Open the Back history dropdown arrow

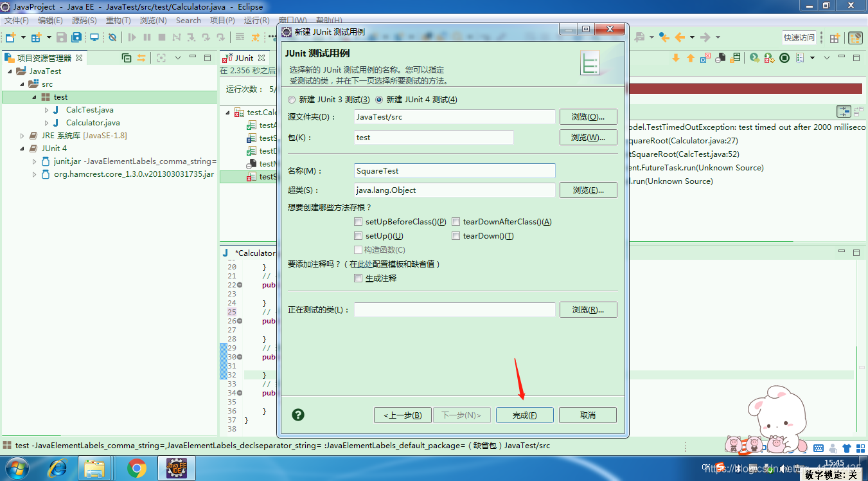691,37
